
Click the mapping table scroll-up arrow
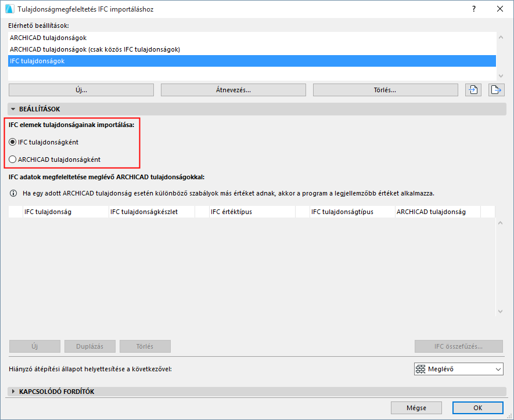500,223
